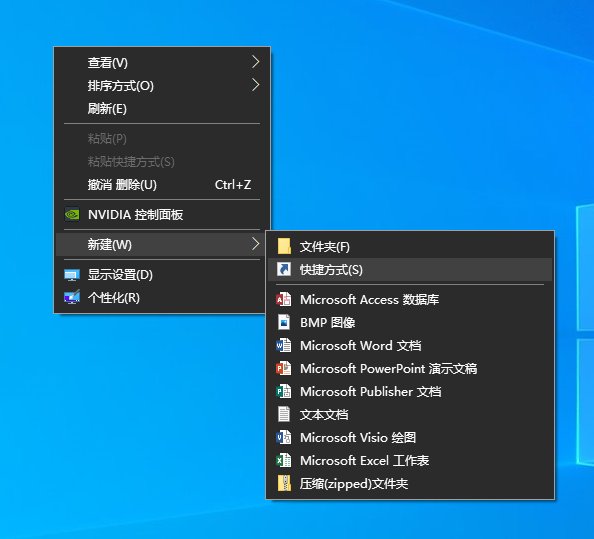Choose 刷新(E) to refresh the desktop

(x=163, y=109)
